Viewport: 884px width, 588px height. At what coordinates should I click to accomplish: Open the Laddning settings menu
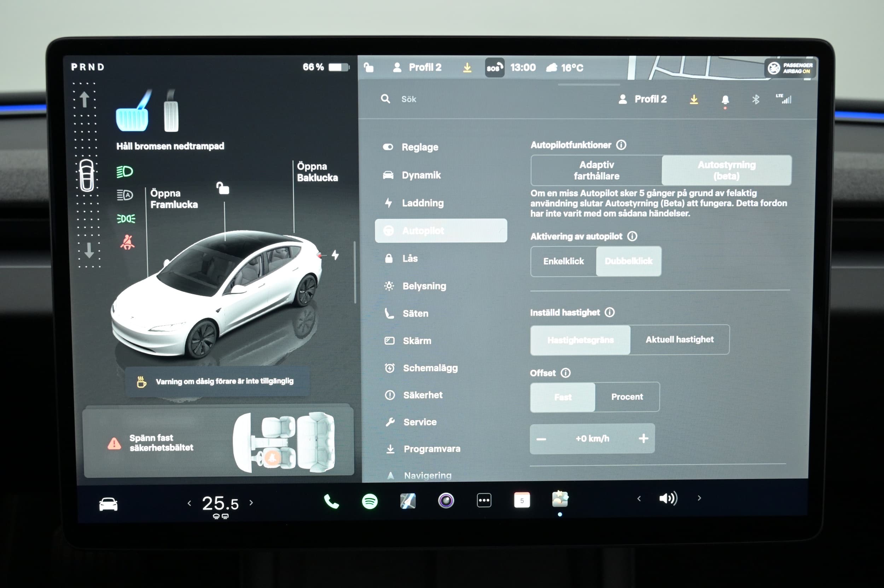[x=422, y=203]
